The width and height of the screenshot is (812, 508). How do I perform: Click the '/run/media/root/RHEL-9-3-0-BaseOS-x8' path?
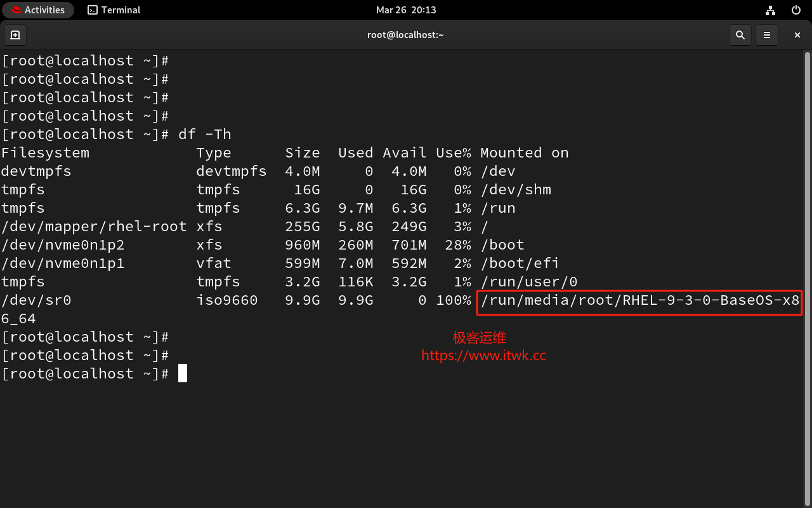coord(640,300)
